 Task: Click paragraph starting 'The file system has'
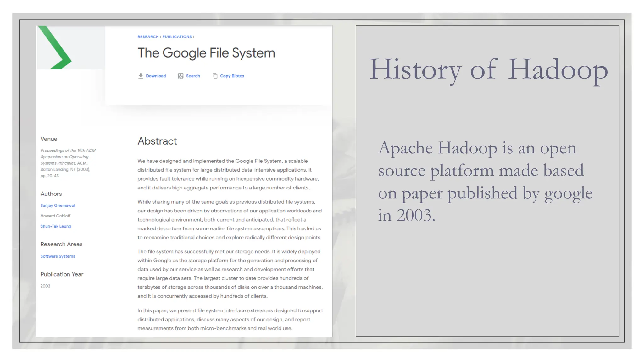(230, 274)
